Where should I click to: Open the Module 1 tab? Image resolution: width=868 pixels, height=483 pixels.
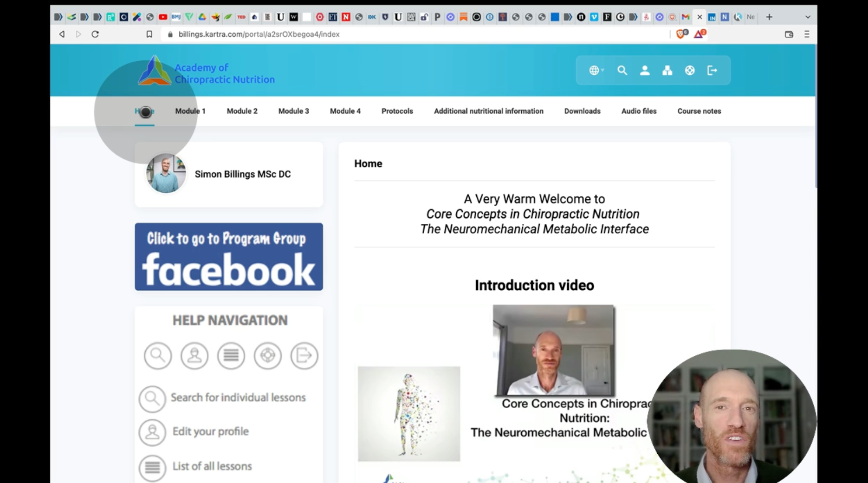[190, 111]
